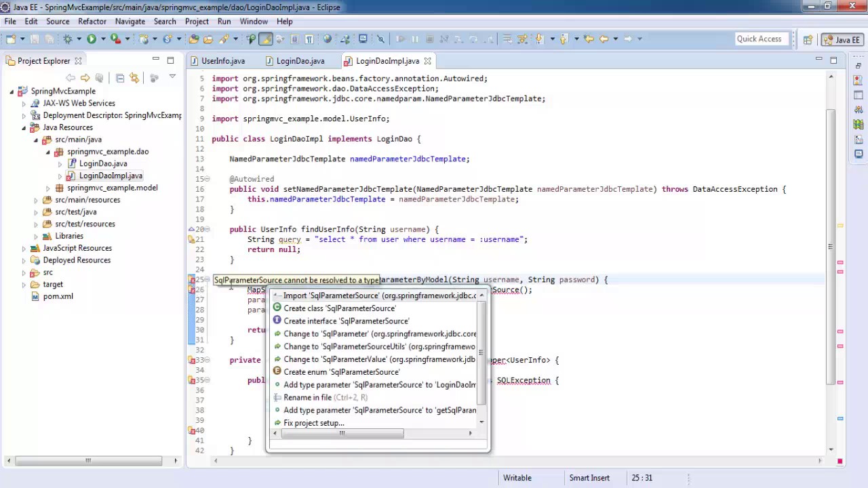Select pom.xml in Project Explorer
This screenshot has height=488, width=868.
58,296
